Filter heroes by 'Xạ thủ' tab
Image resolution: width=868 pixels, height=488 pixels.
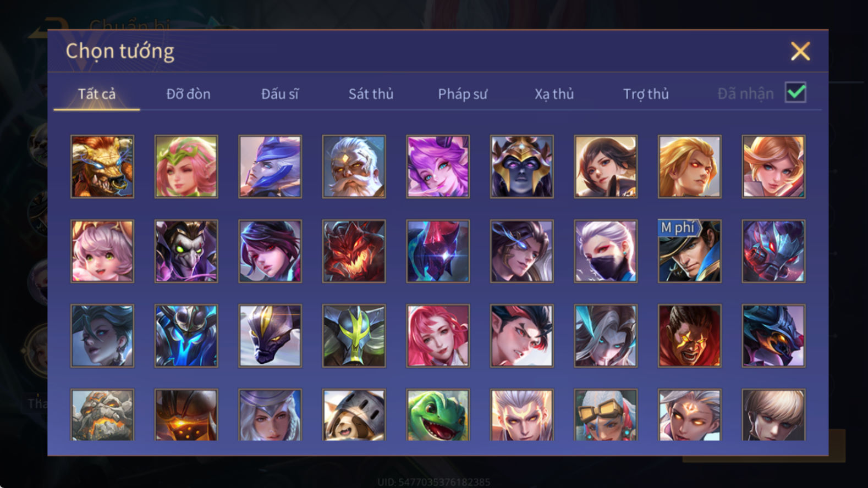click(554, 94)
